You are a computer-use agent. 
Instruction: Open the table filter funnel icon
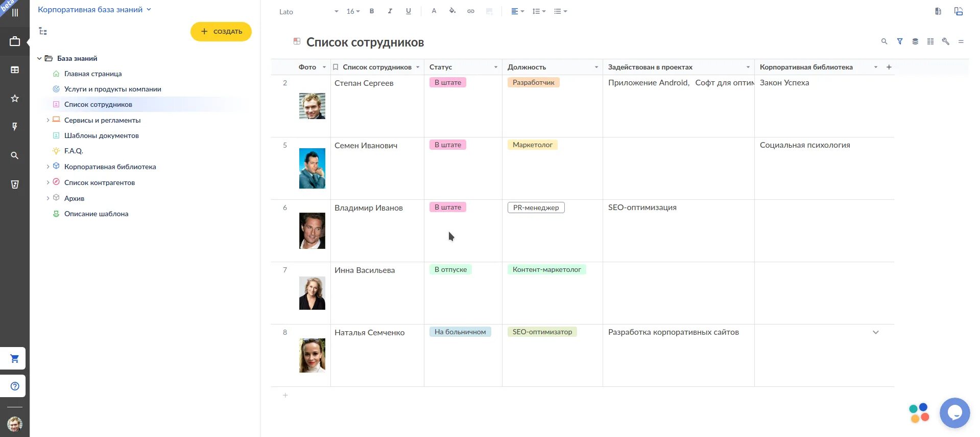[900, 41]
